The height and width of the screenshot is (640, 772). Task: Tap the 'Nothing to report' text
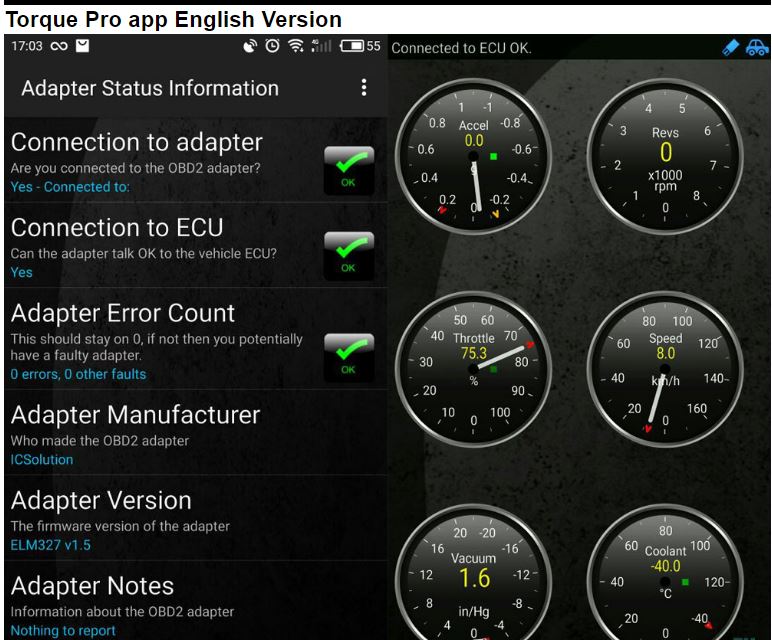(63, 630)
